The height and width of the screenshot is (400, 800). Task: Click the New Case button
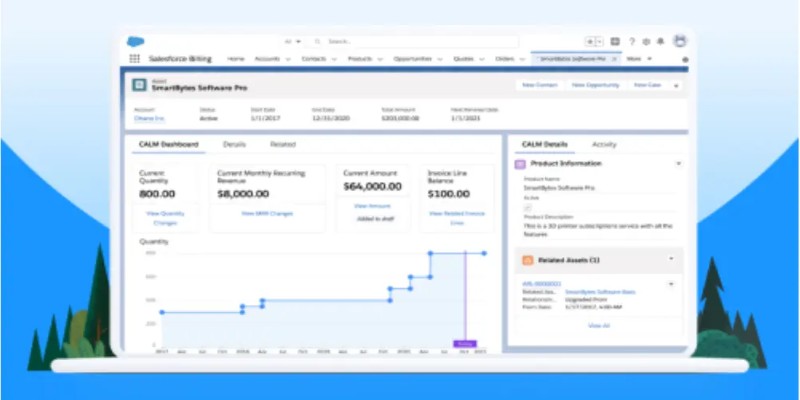(x=647, y=85)
